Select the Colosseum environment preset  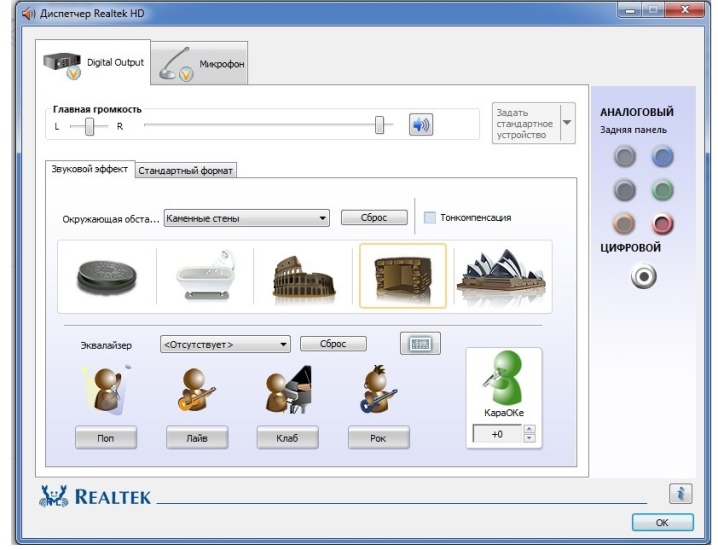tap(304, 278)
